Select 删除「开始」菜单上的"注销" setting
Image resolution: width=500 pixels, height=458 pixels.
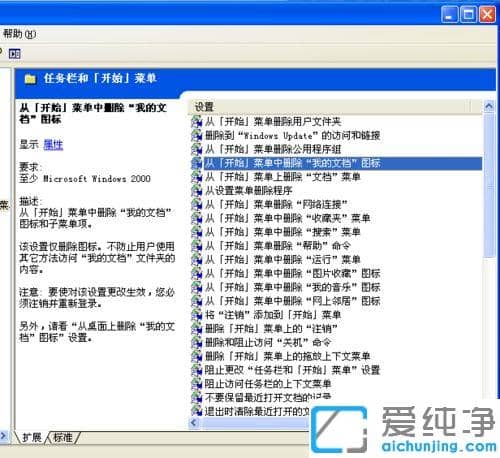tap(271, 329)
